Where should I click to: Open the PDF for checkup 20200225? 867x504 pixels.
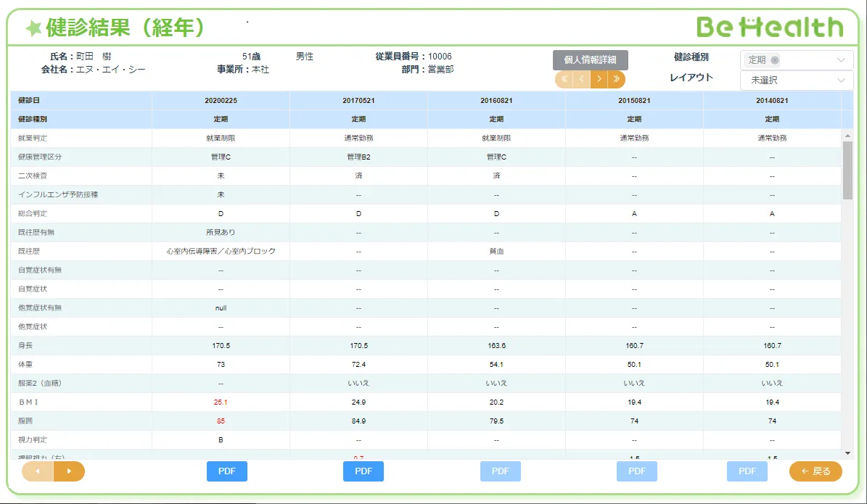pos(227,471)
